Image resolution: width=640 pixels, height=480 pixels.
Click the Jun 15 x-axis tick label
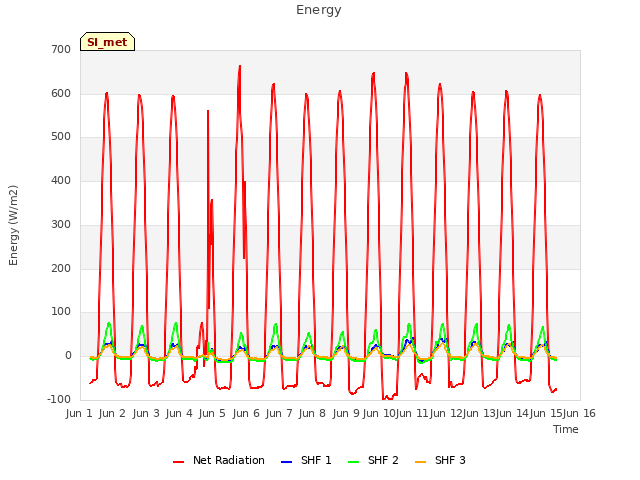[546, 413]
